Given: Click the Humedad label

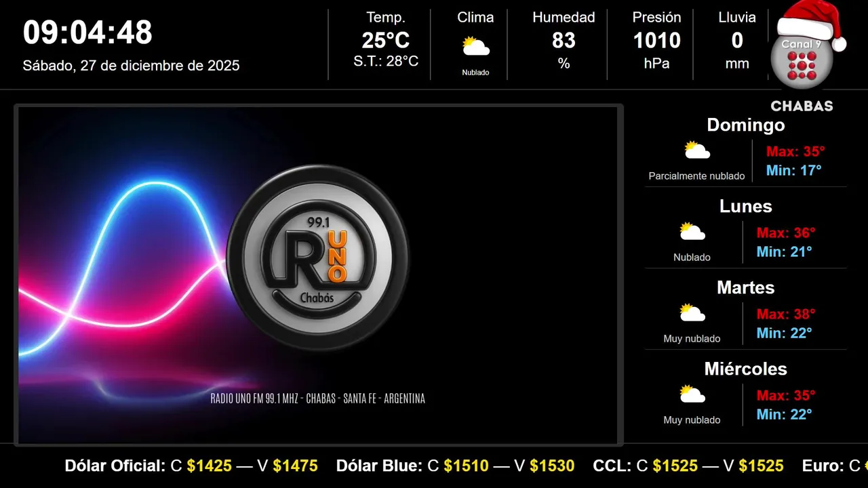Looking at the screenshot, I should click(564, 18).
